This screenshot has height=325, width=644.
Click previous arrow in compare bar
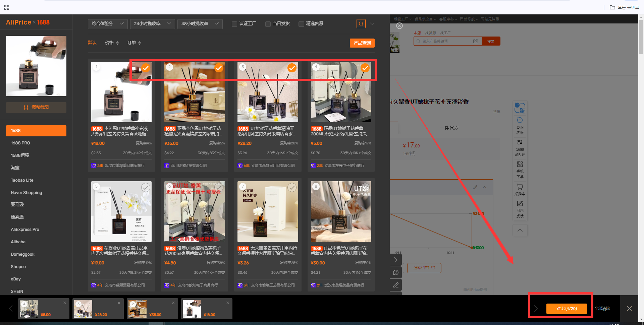(x=11, y=309)
